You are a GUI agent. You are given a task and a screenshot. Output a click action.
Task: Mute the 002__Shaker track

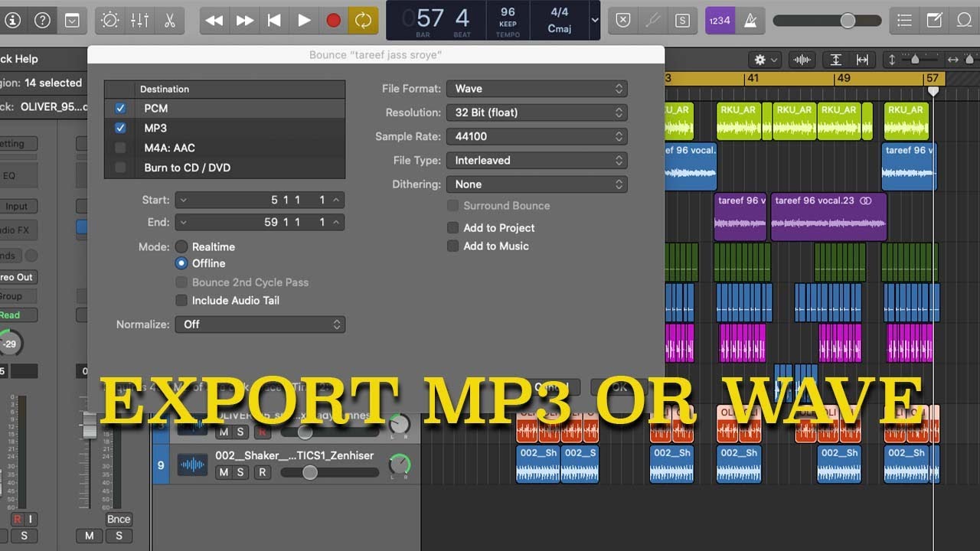point(224,473)
